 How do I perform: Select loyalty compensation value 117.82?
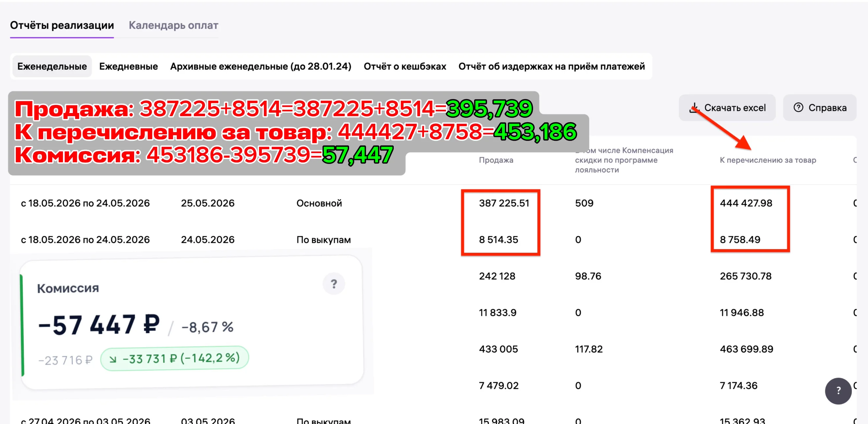(x=589, y=349)
